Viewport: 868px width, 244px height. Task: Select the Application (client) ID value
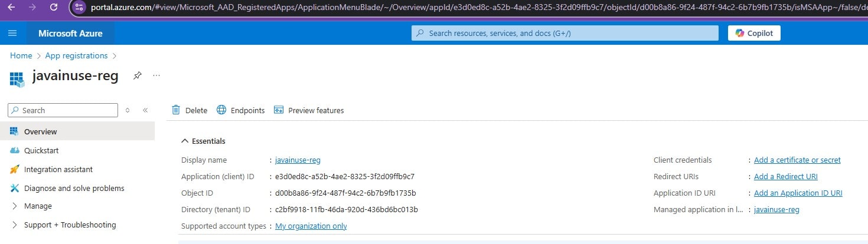(345, 176)
